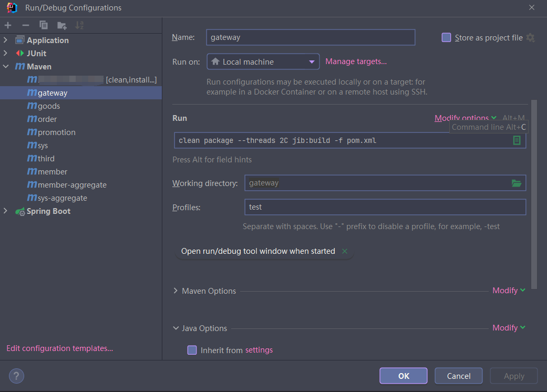Collapse the Java Options section
The image size is (547, 392).
(x=176, y=328)
